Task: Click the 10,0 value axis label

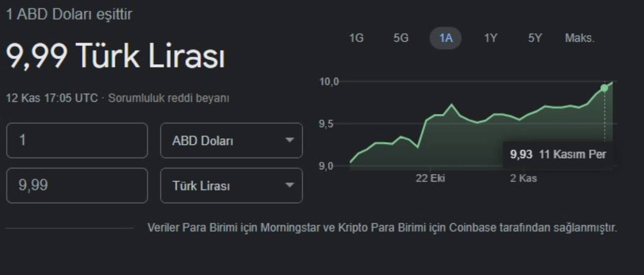Action: 329,81
